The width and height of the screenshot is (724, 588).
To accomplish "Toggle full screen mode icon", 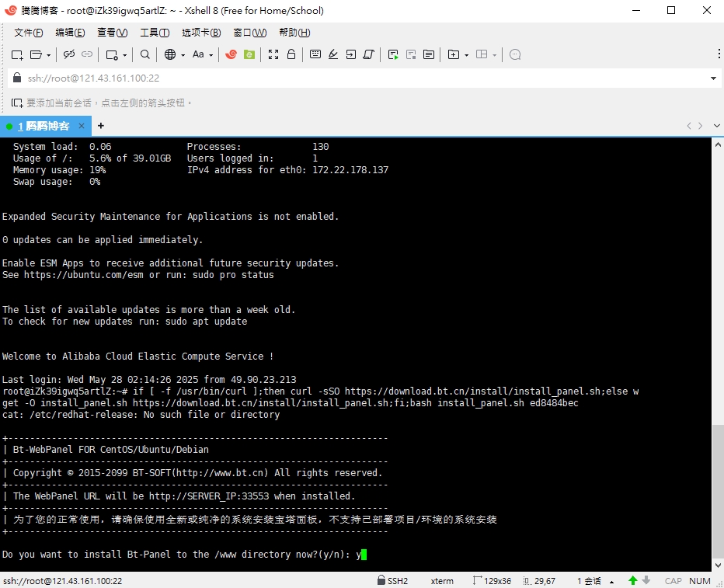I will click(273, 54).
